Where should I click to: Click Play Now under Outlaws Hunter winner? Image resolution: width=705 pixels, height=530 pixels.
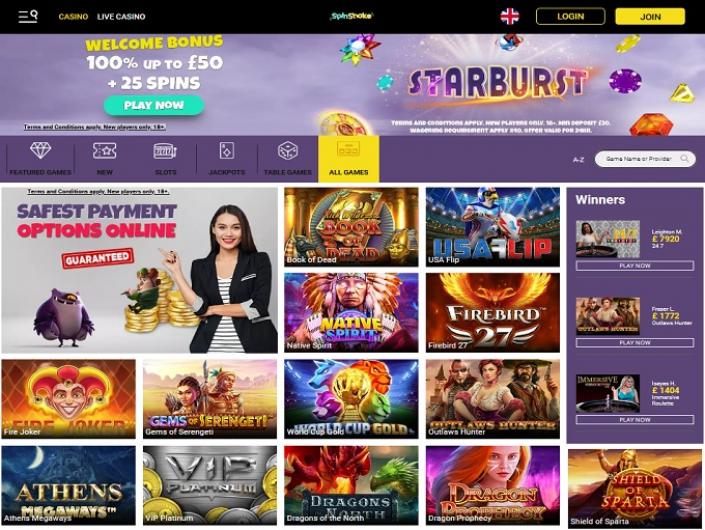[634, 343]
